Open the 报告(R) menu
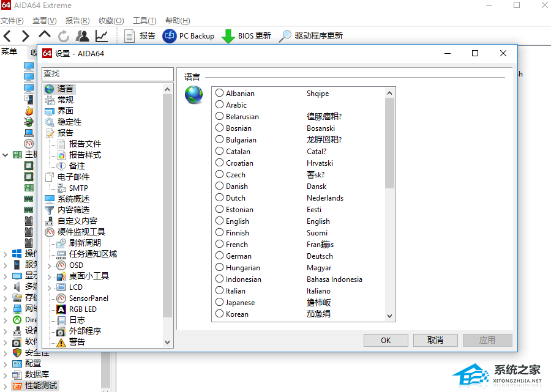Image resolution: width=551 pixels, height=392 pixels. (77, 21)
